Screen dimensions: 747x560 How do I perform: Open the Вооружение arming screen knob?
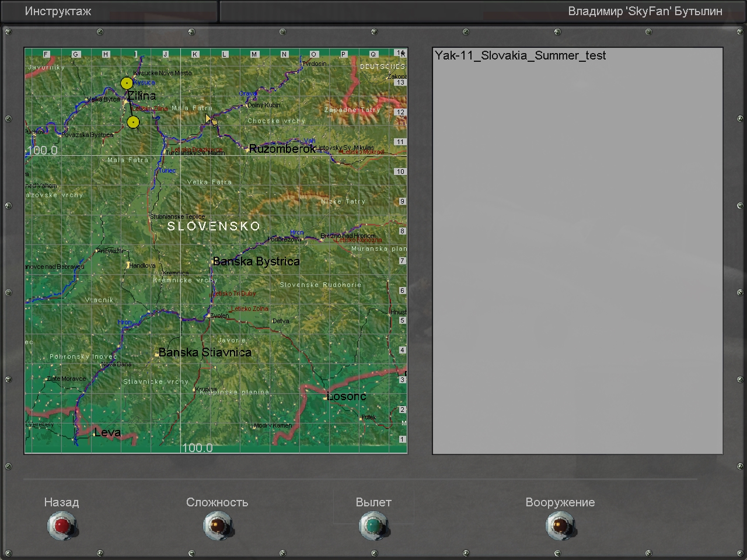tap(560, 525)
